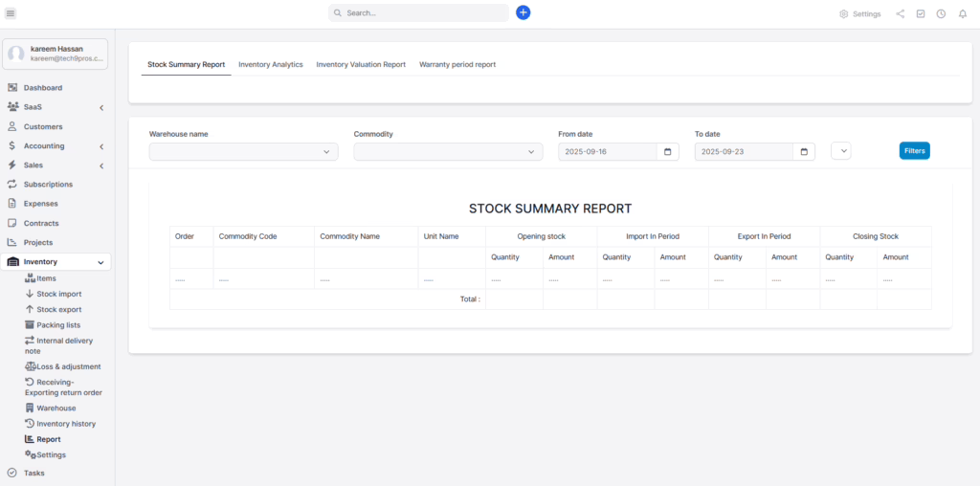Click the blue plus quick-create icon
The width and height of the screenshot is (980, 486).
click(x=523, y=12)
